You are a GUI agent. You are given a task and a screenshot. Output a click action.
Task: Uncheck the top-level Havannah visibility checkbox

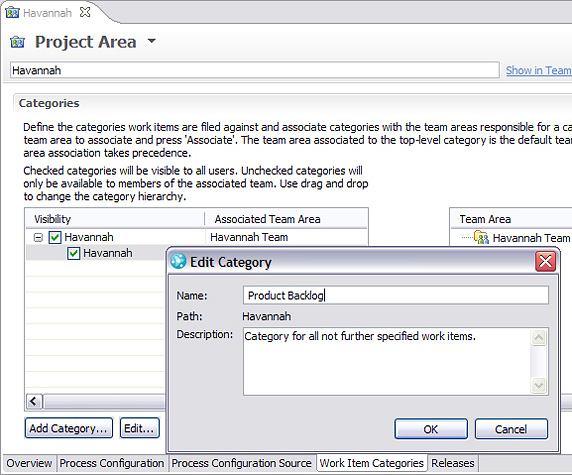click(55, 238)
